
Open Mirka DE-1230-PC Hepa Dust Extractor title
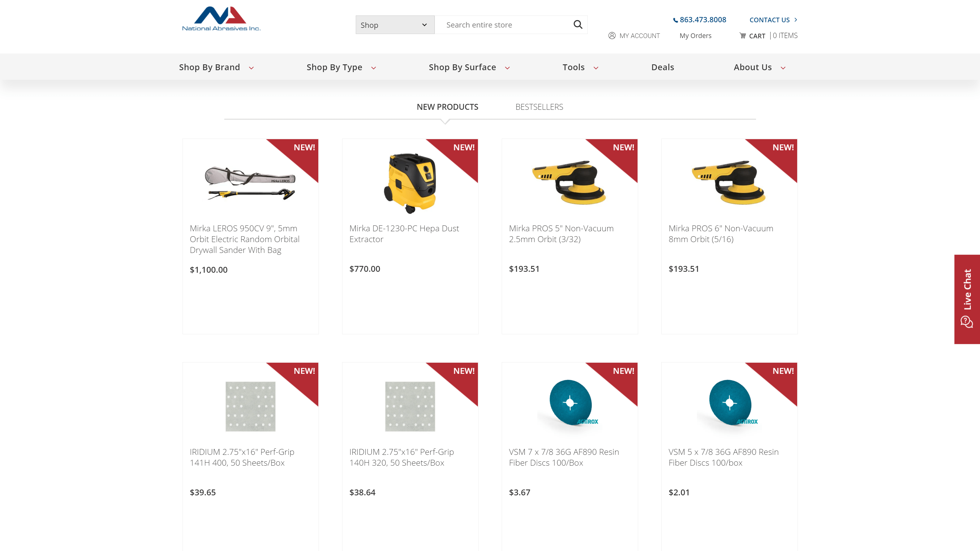(404, 234)
